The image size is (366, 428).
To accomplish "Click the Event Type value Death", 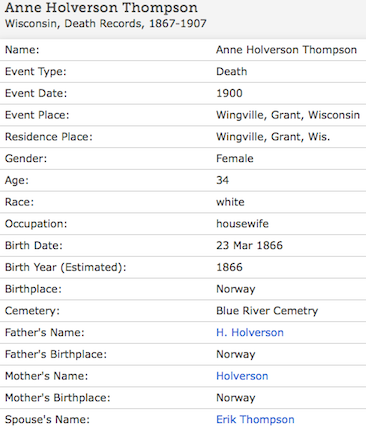I will (232, 71).
